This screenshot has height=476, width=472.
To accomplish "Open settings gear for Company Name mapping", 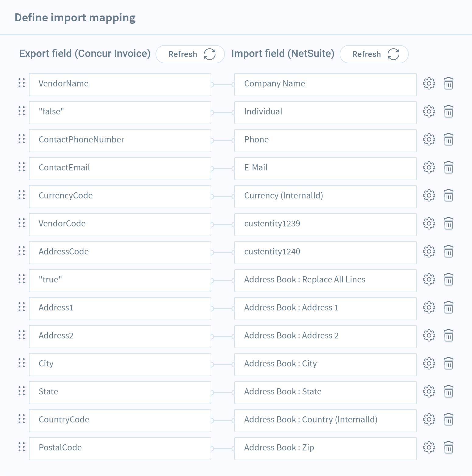I will [x=429, y=83].
